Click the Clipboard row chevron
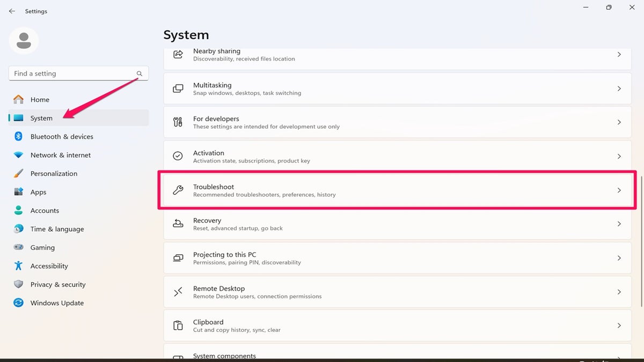The height and width of the screenshot is (362, 644). (619, 326)
